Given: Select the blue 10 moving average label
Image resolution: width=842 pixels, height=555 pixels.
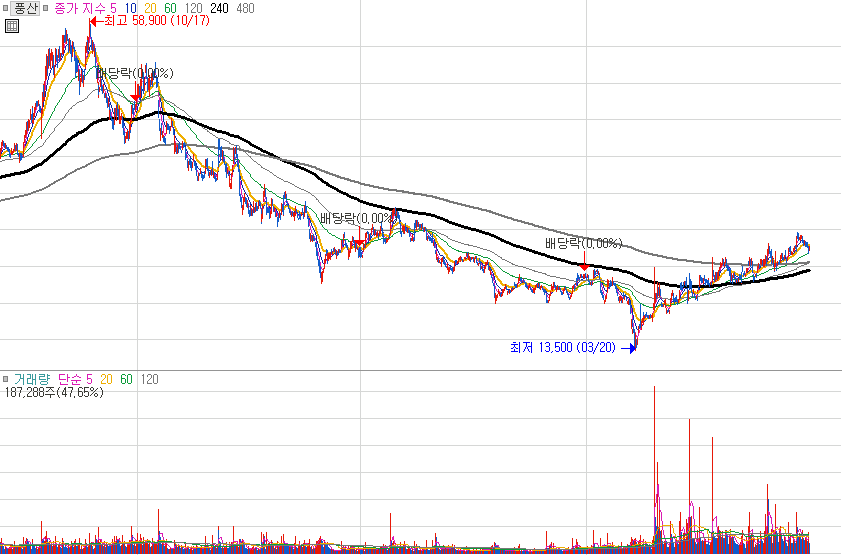Looking at the screenshot, I should [130, 8].
